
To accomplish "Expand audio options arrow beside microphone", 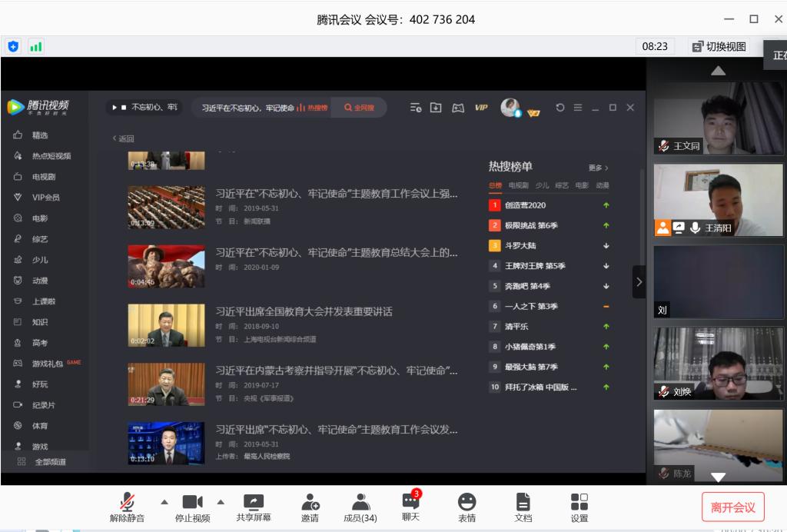I will tap(164, 502).
